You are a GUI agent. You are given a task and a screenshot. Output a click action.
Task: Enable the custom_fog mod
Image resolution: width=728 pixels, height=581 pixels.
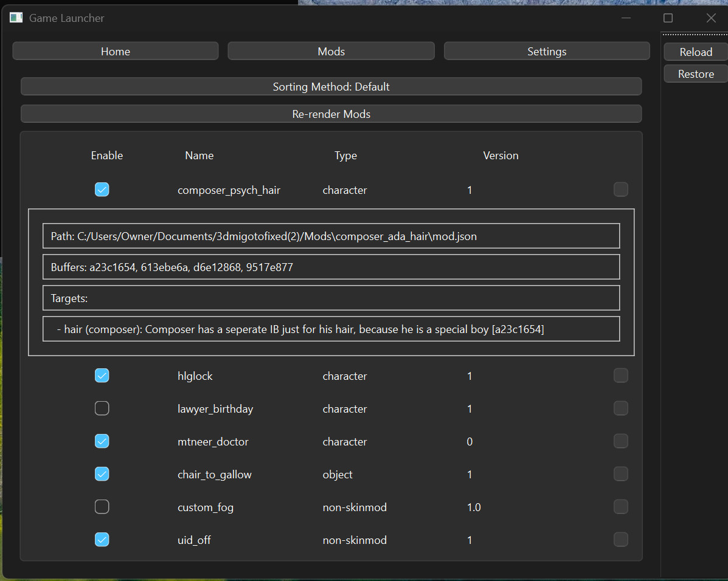pos(102,506)
